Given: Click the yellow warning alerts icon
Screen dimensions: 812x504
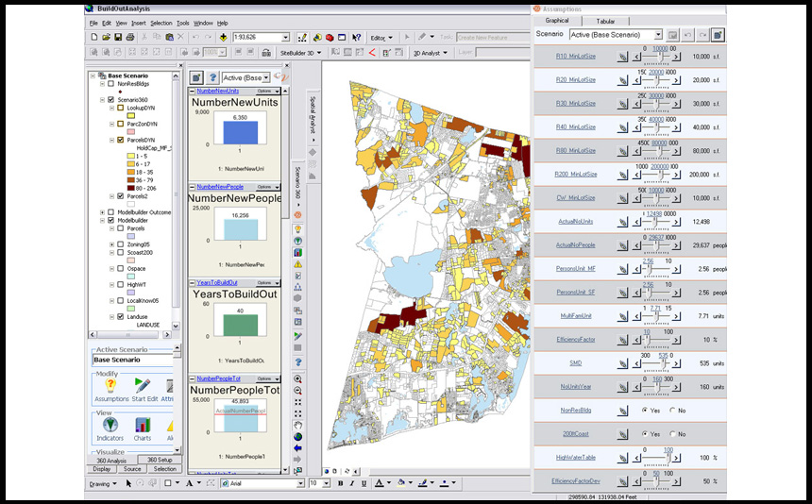Looking at the screenshot, I should click(x=297, y=264).
